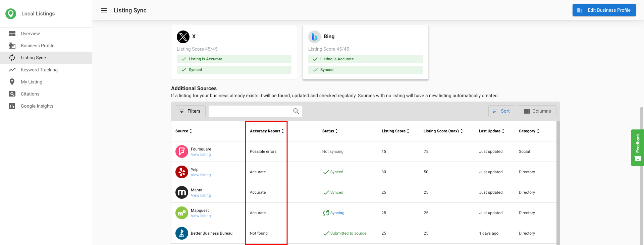Click the Foursquare source logo
Screen dimensions: 644x245
181,151
